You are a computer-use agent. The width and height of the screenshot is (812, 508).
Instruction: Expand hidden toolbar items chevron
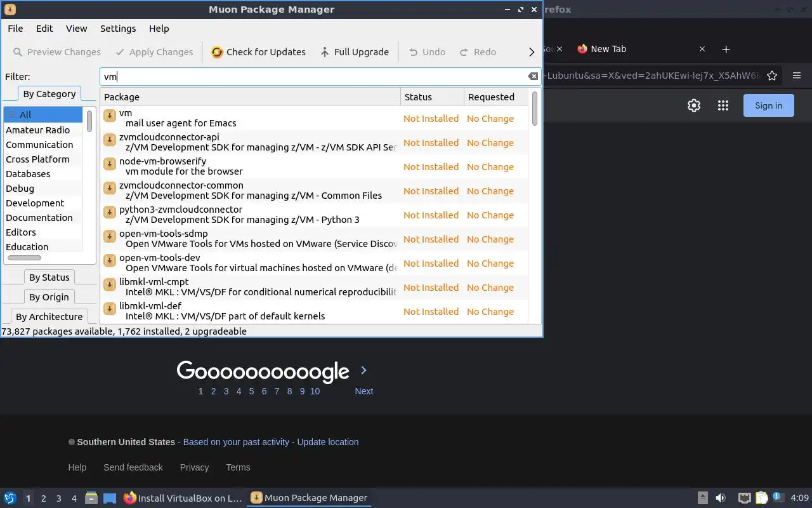tap(532, 52)
